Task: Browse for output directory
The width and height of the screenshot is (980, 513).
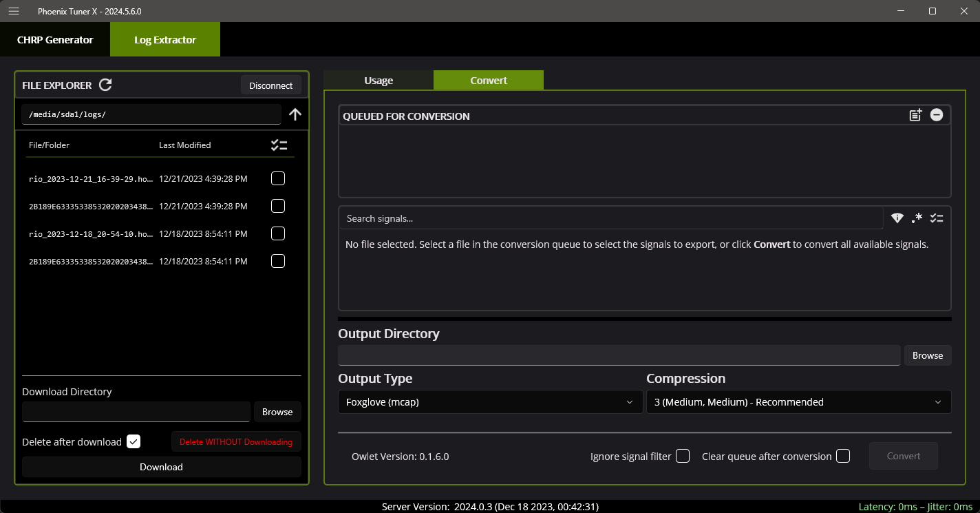Action: click(928, 355)
